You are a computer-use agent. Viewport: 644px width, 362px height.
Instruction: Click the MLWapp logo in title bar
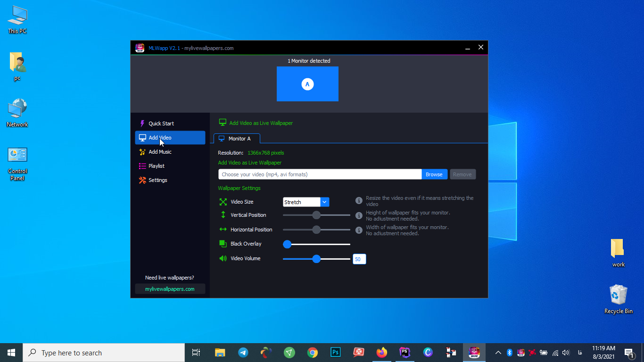click(140, 48)
